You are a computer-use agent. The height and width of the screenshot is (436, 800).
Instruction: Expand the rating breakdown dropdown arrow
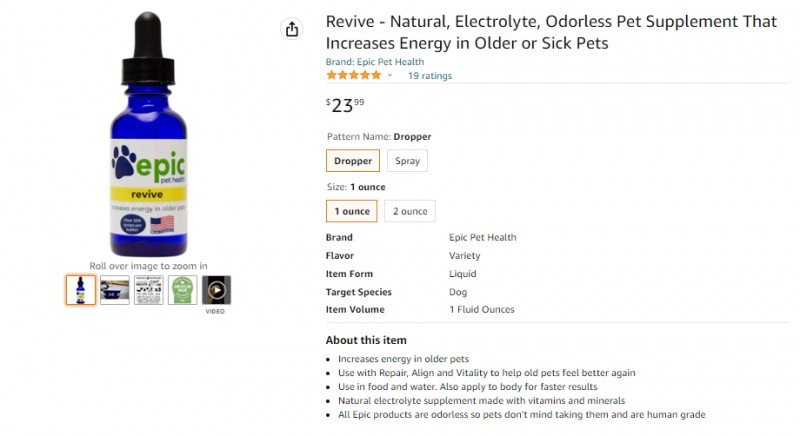(x=390, y=76)
